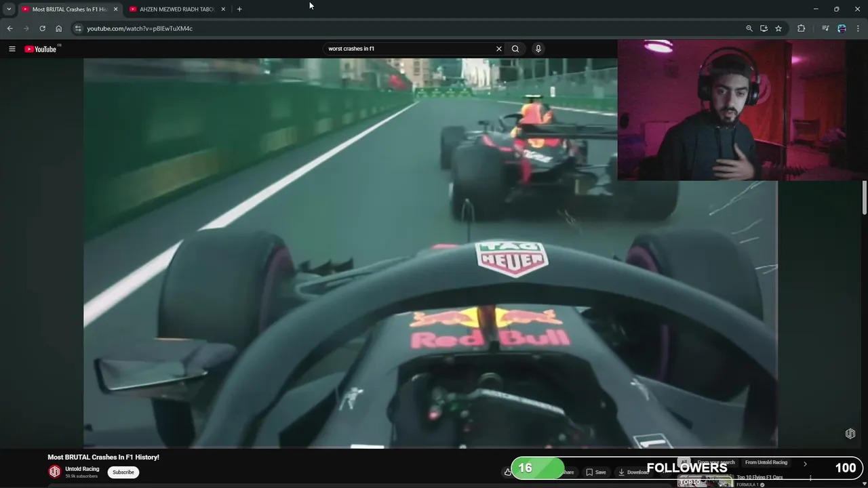Show more suggestion chips with the right chevron
868x488 pixels.
pyautogui.click(x=805, y=464)
